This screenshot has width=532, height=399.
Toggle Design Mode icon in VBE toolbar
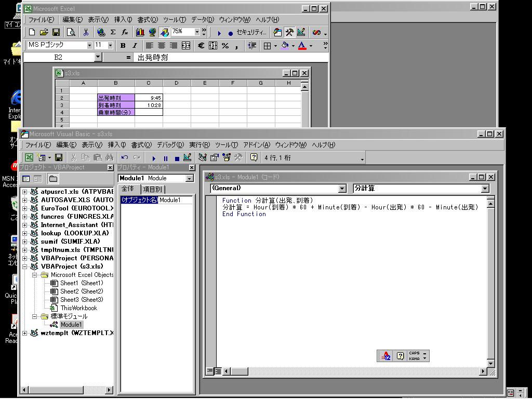pyautogui.click(x=187, y=157)
